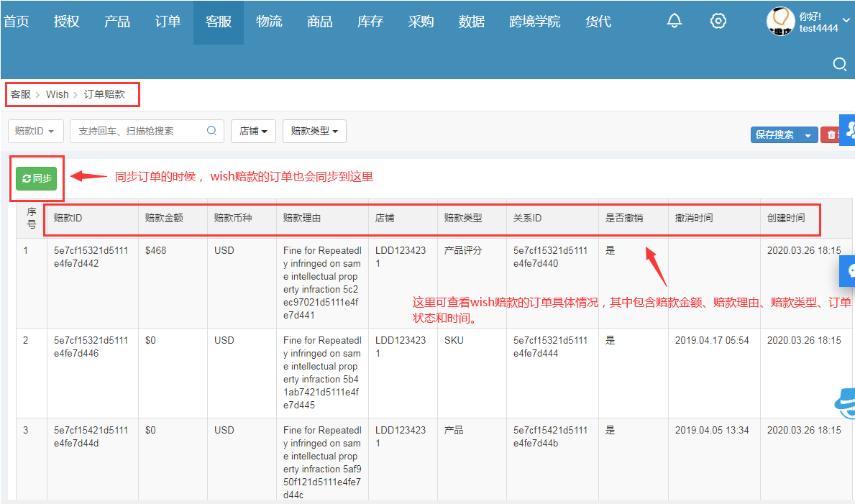This screenshot has width=855, height=504.
Task: Click the 2019.04.17 05:54 revoke time
Action: pos(712,340)
